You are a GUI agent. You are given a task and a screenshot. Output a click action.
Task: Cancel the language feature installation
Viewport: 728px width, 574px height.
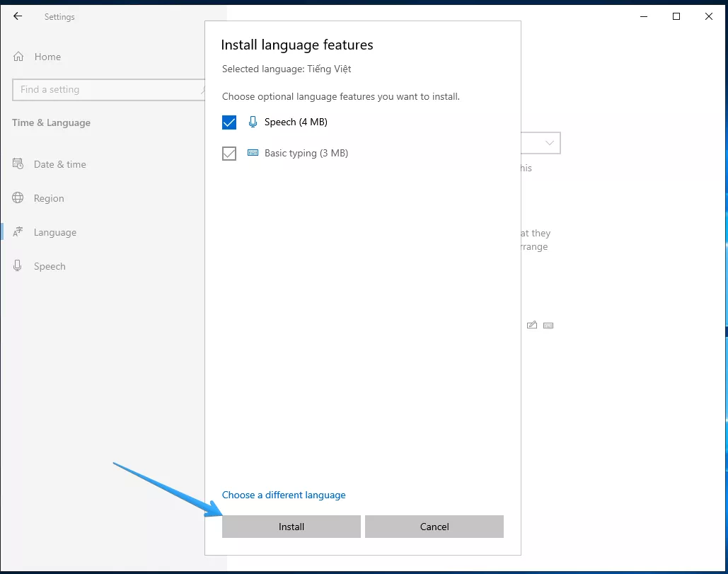coord(434,527)
